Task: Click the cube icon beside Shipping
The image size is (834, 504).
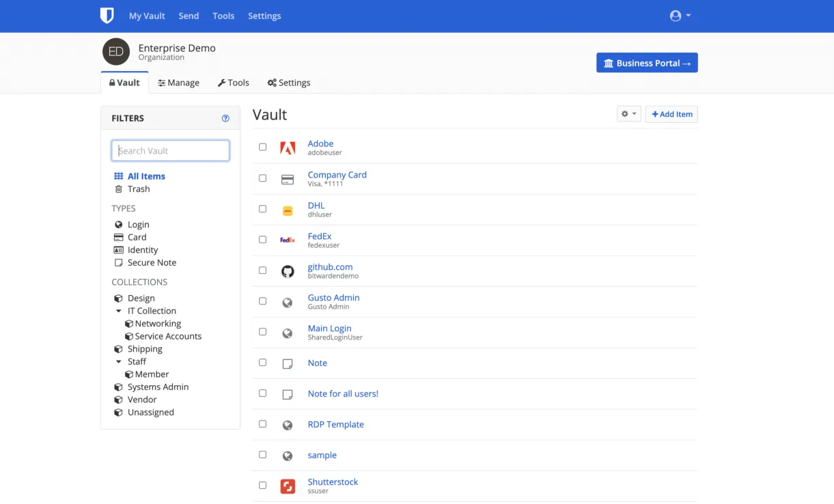Action: click(118, 349)
